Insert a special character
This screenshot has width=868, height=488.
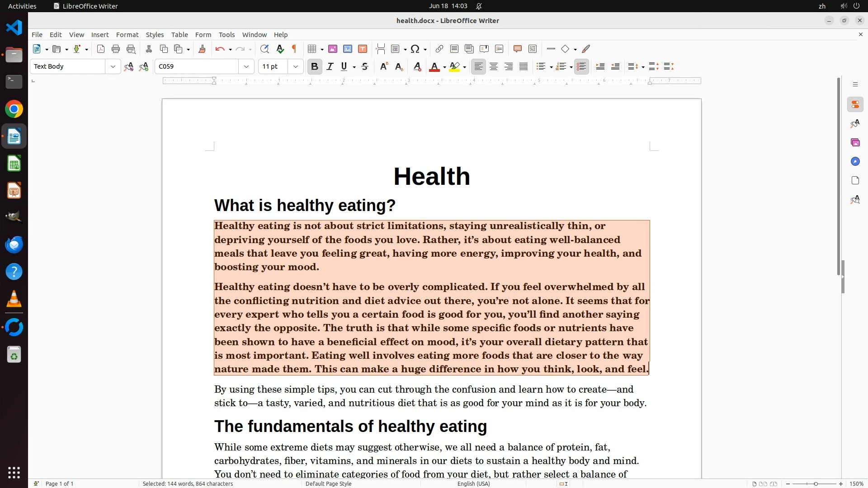pyautogui.click(x=415, y=49)
